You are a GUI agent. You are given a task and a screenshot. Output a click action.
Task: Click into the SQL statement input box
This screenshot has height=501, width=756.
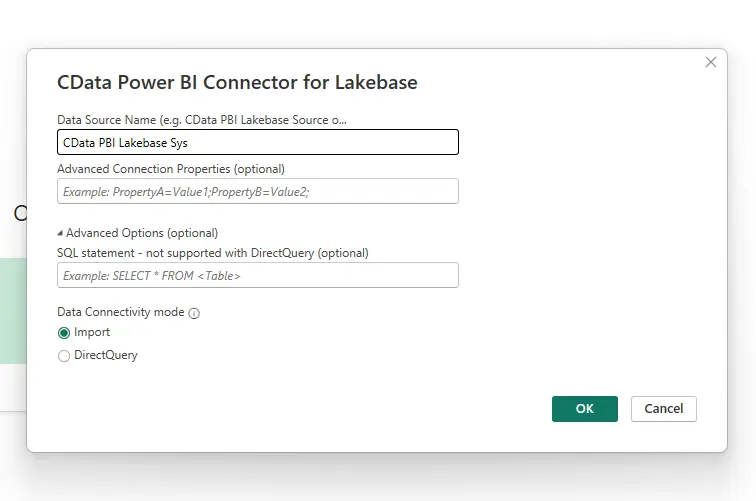click(258, 275)
